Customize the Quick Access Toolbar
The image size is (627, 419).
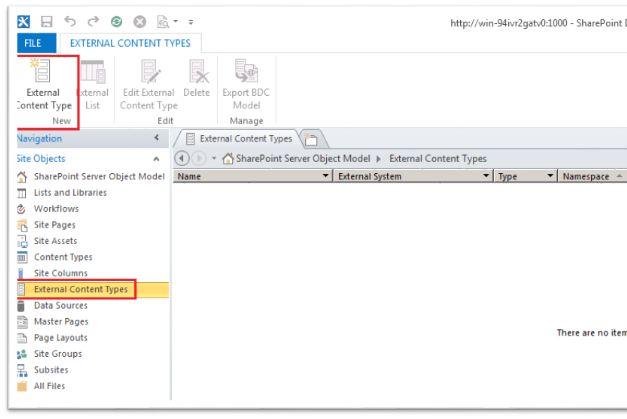point(191,22)
